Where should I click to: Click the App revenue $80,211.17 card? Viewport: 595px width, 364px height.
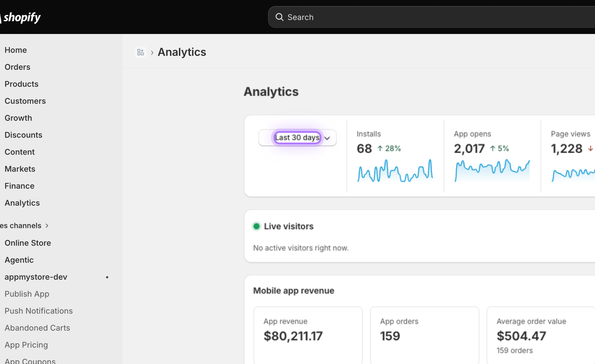(308, 335)
